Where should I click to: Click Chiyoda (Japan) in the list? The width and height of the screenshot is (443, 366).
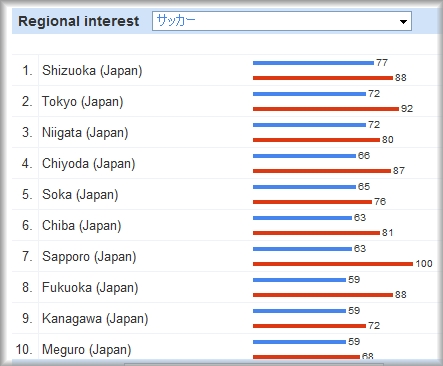(x=89, y=164)
